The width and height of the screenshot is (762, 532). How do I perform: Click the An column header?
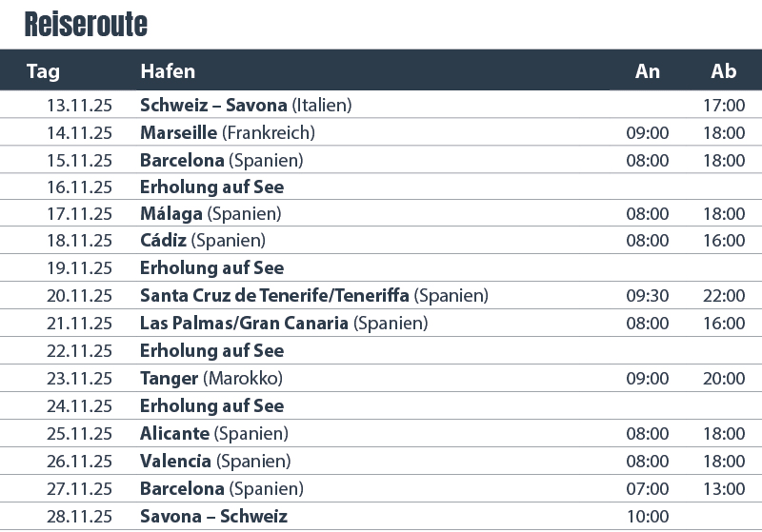pyautogui.click(x=648, y=71)
